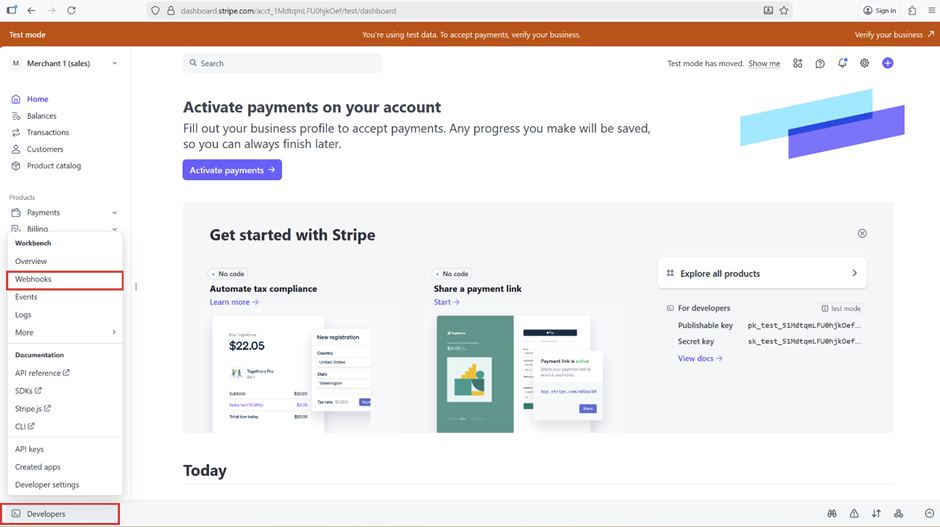
Task: Click the Activate payments button
Action: 232,170
